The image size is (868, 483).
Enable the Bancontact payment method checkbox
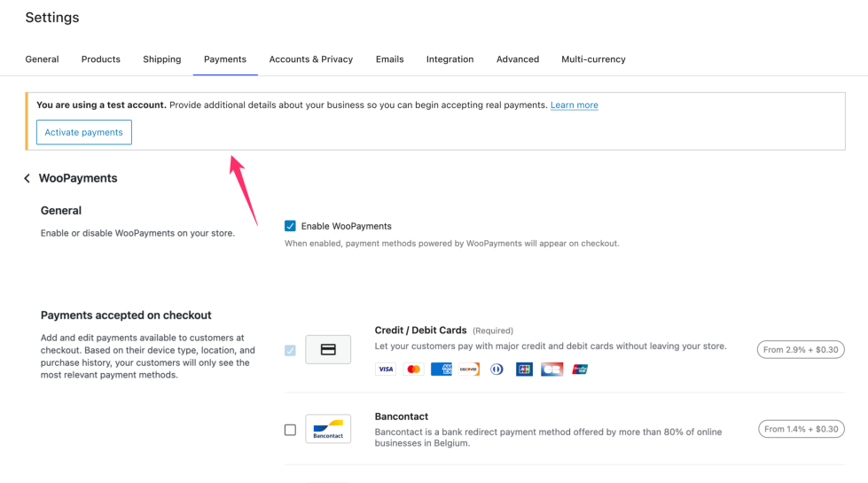click(290, 430)
